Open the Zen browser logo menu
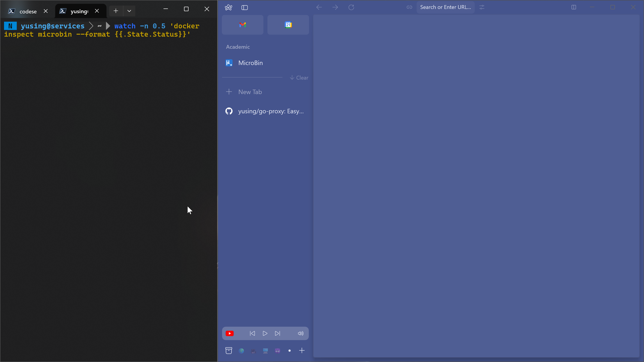644x362 pixels. tap(229, 7)
